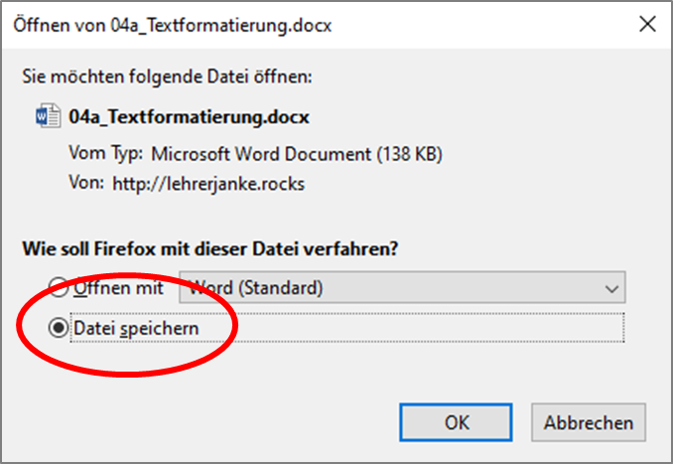Click the 'Datei speichern' label text
The image size is (673, 464).
coord(135,327)
